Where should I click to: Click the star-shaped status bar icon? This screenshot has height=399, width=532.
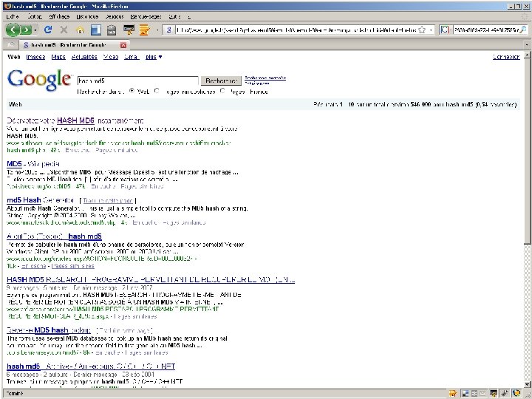(505, 394)
